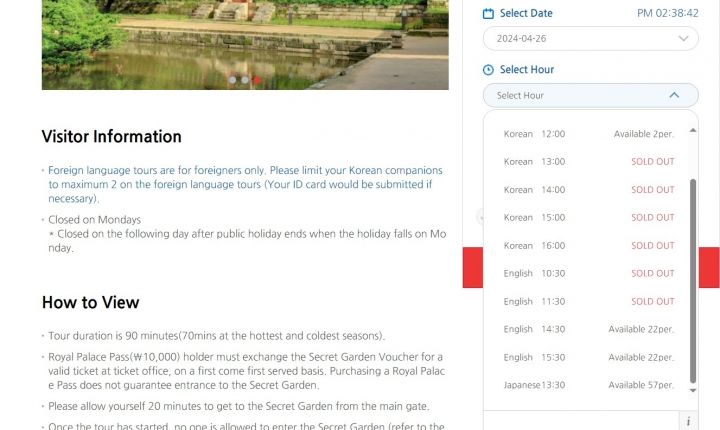This screenshot has width=720, height=430.
Task: Click the scroll-down arrow of the hour list
Action: pyautogui.click(x=693, y=390)
